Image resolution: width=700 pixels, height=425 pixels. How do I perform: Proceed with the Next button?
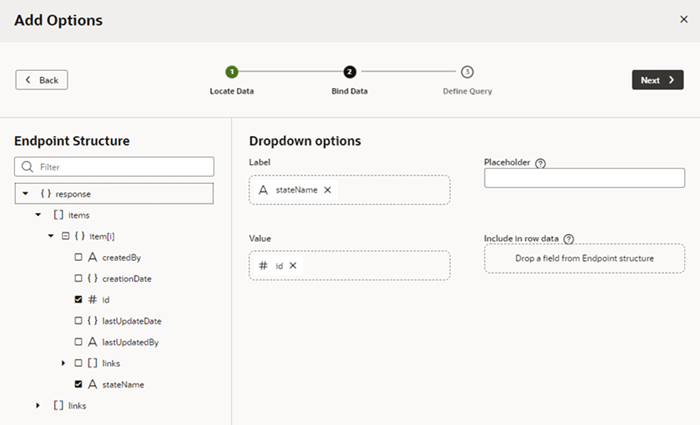point(658,80)
